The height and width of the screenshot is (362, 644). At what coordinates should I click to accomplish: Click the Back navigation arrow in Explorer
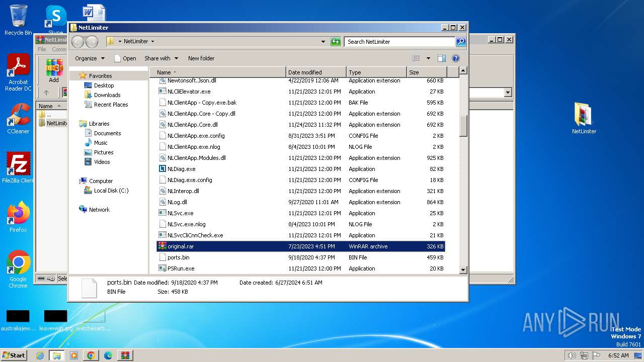77,42
